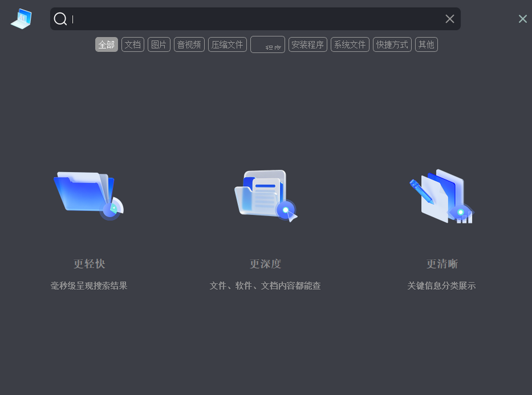This screenshot has height=395, width=532.
Task: Show only 音视频 files
Action: [189, 45]
